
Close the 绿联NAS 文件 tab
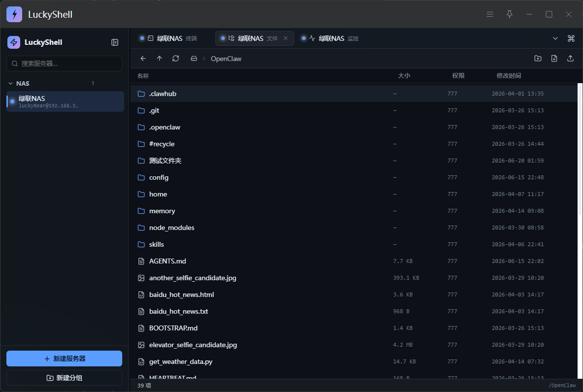(285, 38)
